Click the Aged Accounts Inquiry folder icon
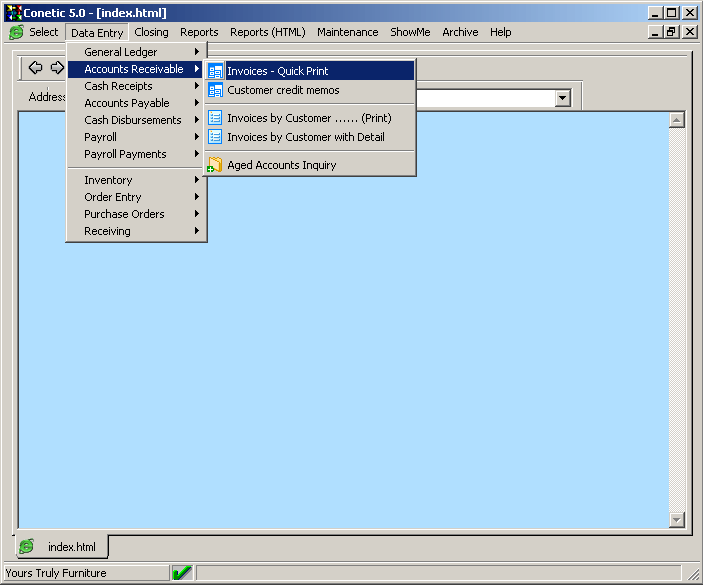 tap(215, 165)
